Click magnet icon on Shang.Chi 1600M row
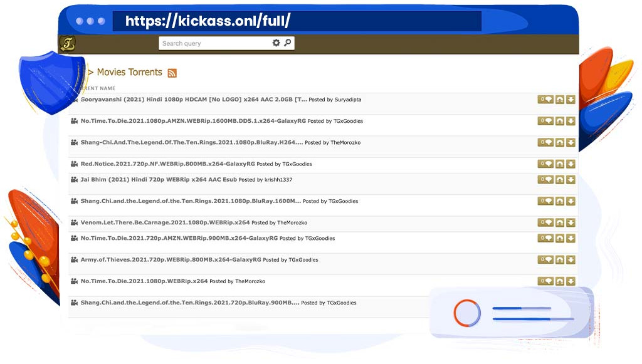642x364 pixels. click(560, 201)
